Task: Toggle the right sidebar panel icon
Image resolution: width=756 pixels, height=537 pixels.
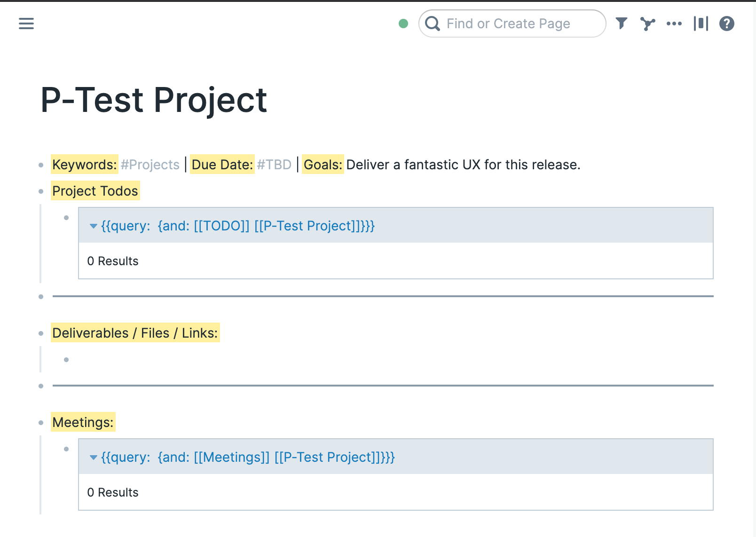Action: pos(701,24)
